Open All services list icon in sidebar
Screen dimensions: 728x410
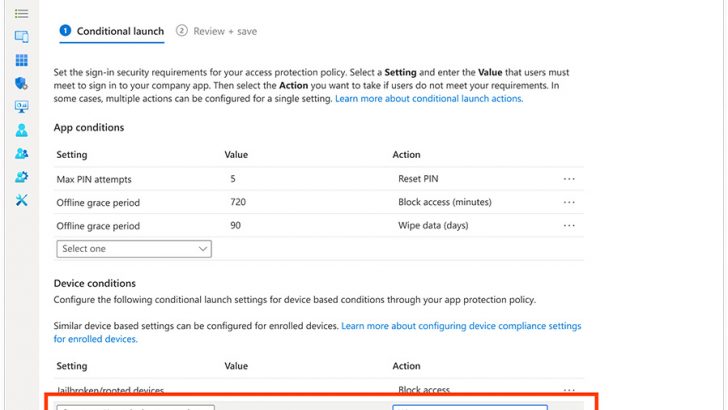(21, 12)
